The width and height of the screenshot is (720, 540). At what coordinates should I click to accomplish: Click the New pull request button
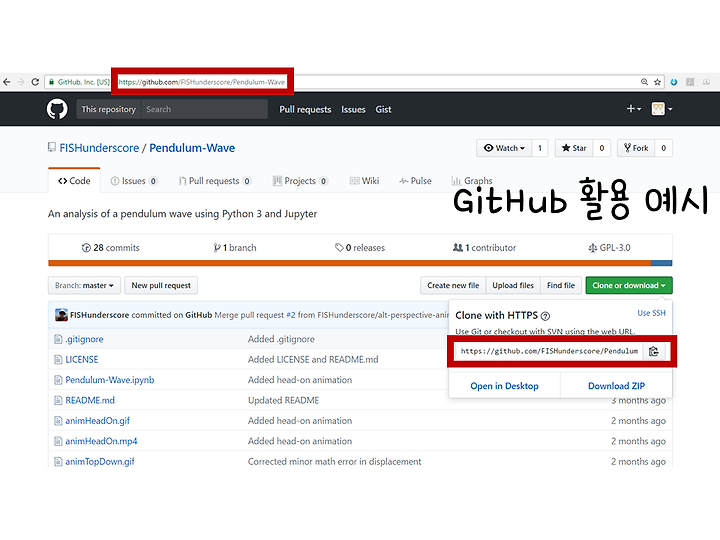161,285
